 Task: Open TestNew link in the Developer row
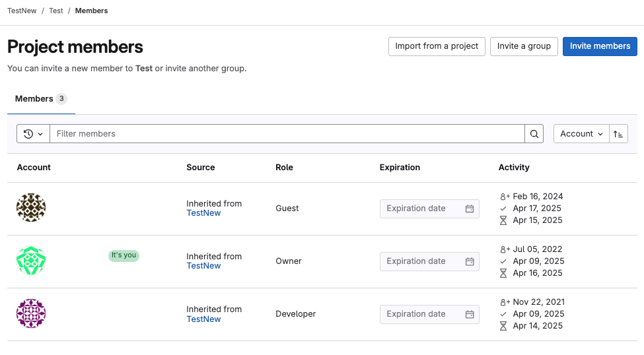point(203,319)
